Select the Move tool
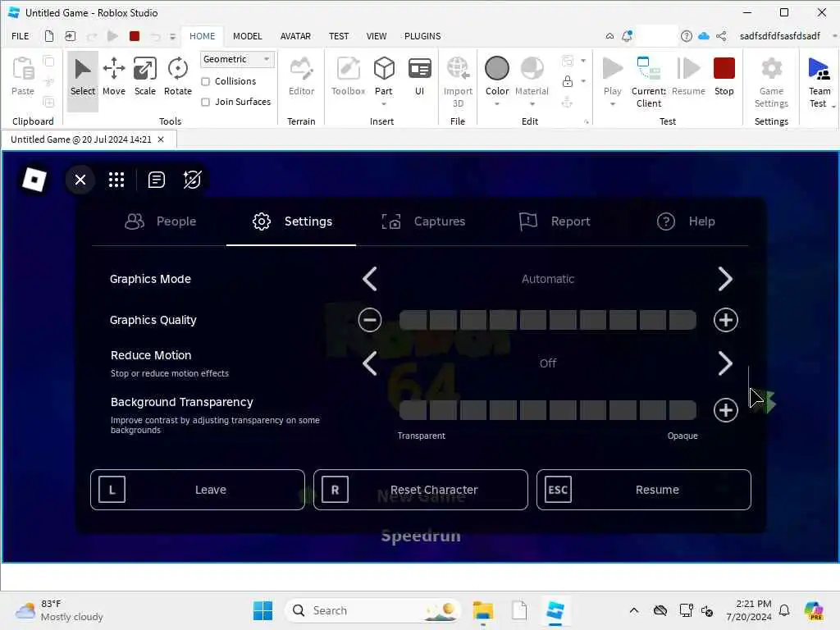This screenshot has height=630, width=840. [113, 76]
